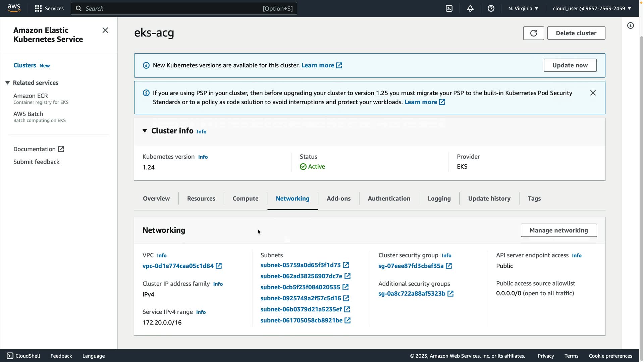Image resolution: width=644 pixels, height=362 pixels.
Task: Close the EKS side navigation panel
Action: 105,31
